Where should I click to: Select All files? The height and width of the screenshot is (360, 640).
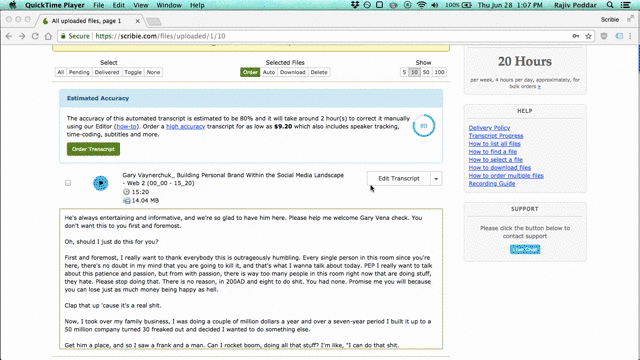click(x=61, y=72)
